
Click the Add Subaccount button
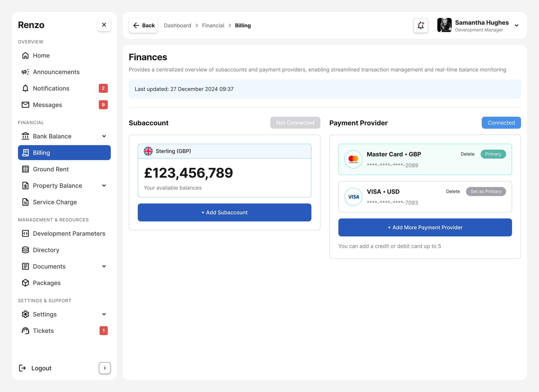pos(225,212)
